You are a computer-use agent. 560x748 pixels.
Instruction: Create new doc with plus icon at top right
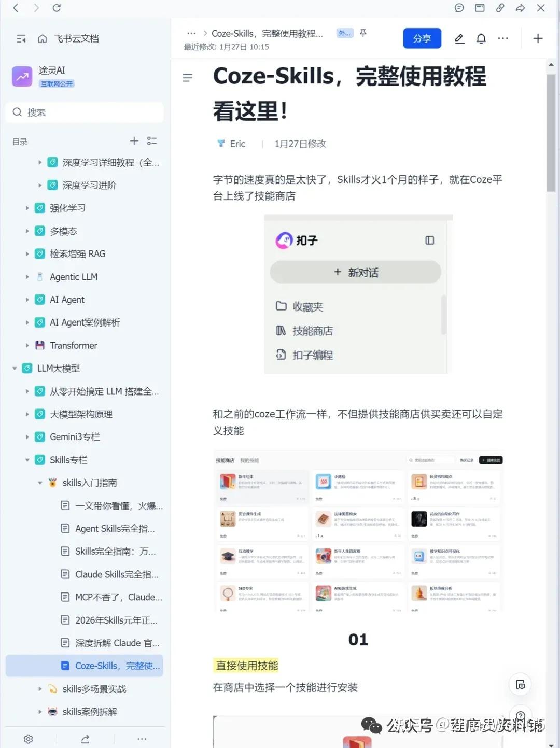(x=538, y=38)
